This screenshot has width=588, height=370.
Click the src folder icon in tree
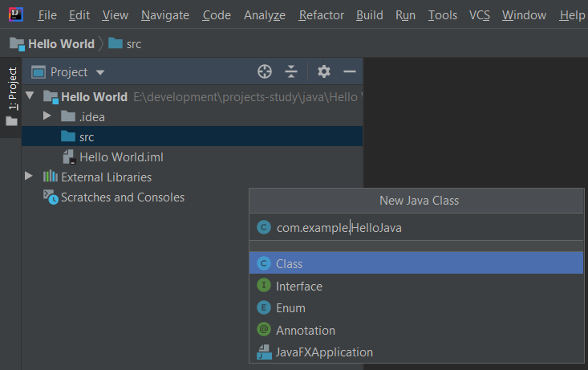(x=68, y=136)
